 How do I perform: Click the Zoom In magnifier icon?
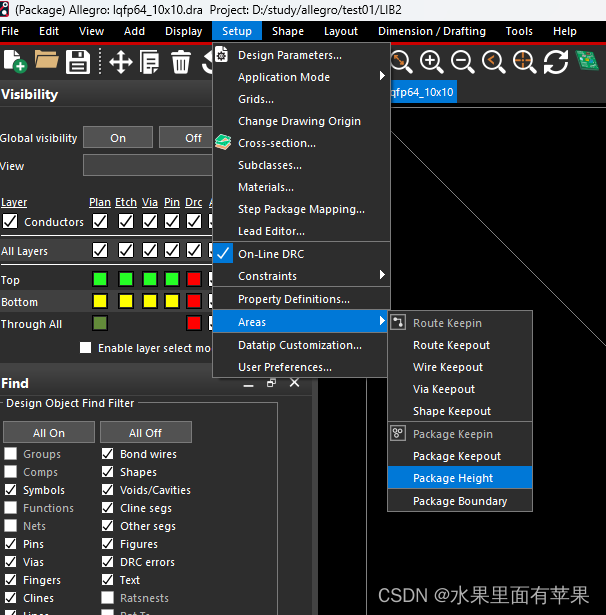(432, 63)
